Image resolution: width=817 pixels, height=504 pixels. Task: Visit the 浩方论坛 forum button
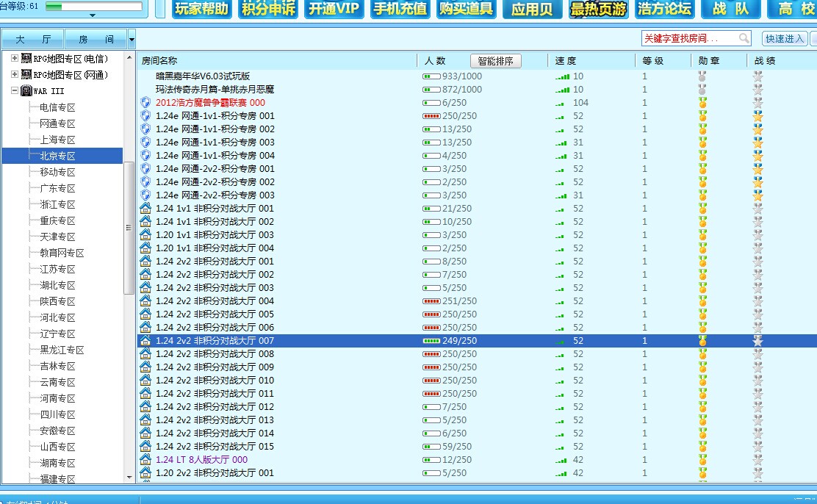665,9
